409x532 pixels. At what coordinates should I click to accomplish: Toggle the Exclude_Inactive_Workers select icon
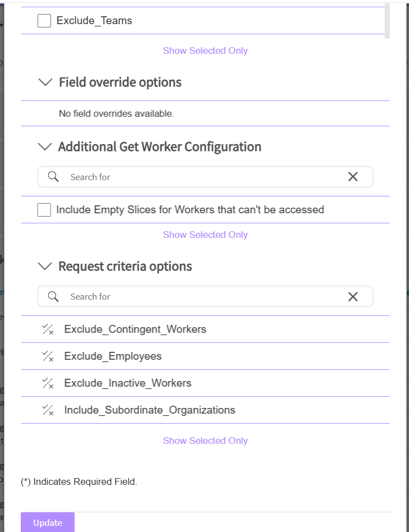(48, 383)
